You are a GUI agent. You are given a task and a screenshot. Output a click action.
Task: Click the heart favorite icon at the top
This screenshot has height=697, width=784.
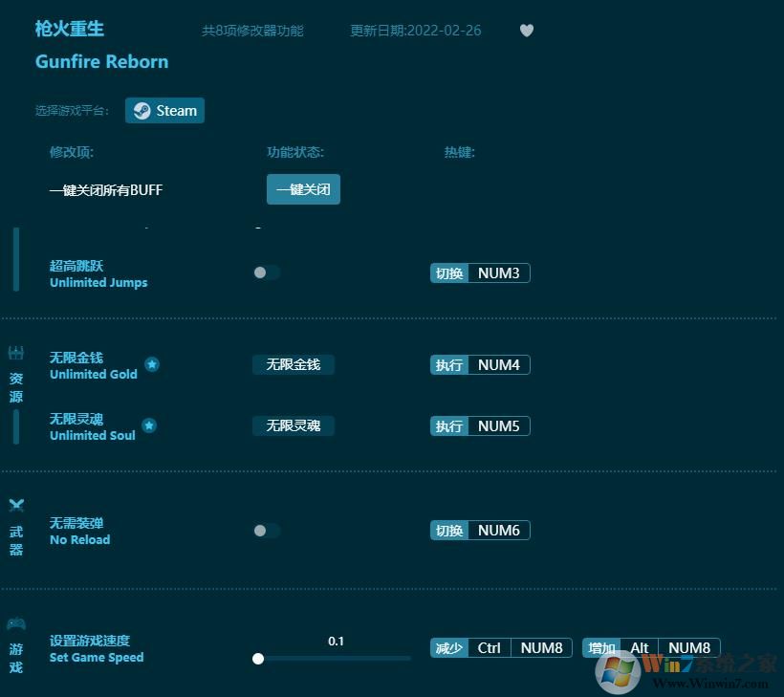coord(527,31)
